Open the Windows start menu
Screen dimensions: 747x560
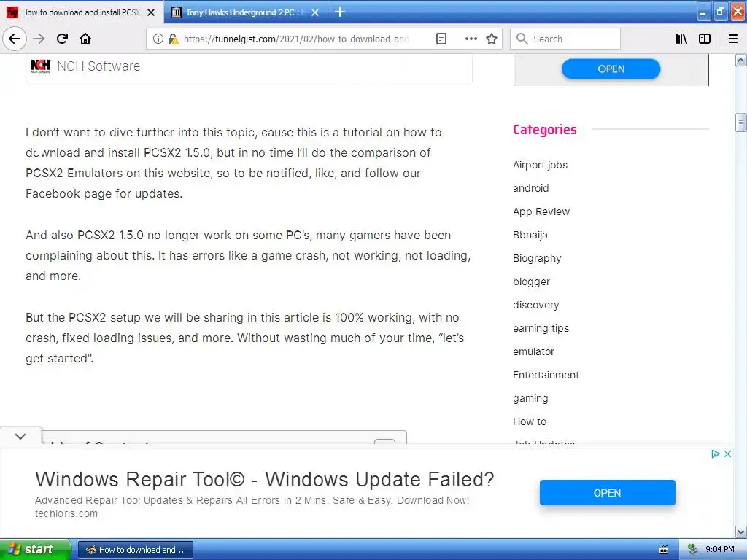click(x=35, y=549)
